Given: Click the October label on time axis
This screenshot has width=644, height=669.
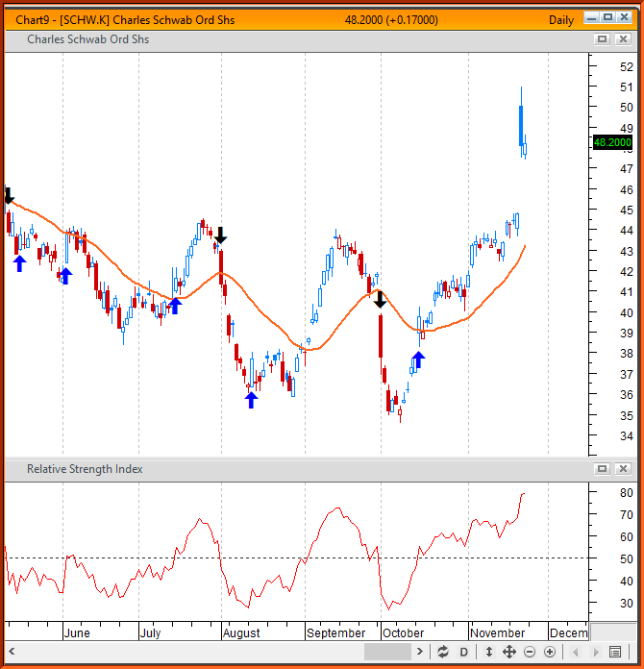Looking at the screenshot, I should point(404,632).
